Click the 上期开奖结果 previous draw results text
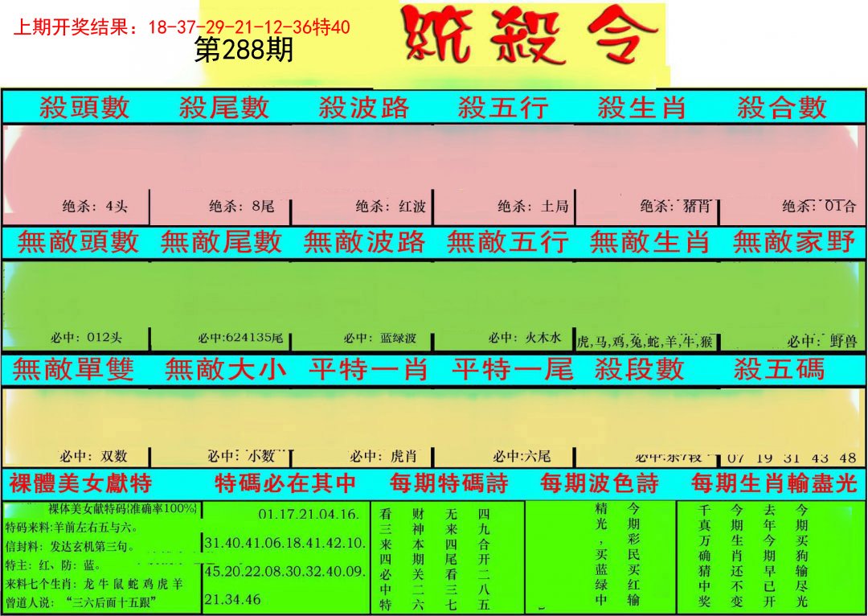The width and height of the screenshot is (868, 616). coord(182,27)
